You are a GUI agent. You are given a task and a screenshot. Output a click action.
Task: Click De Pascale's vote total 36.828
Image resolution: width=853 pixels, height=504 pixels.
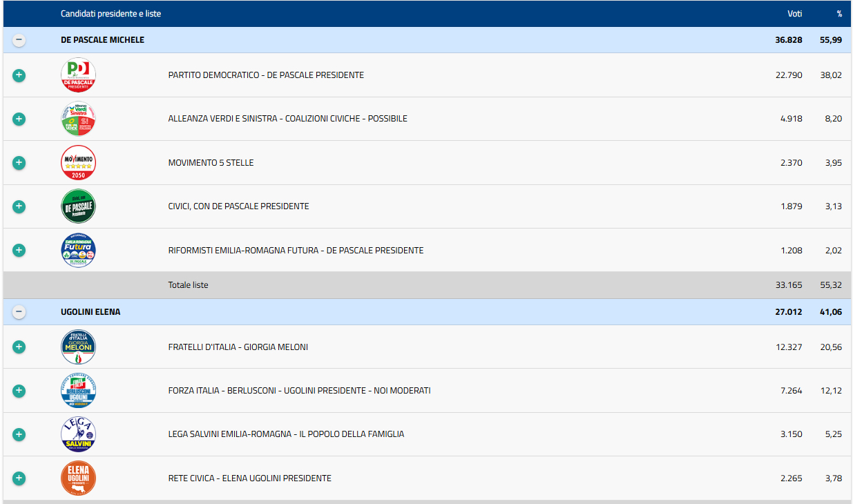[x=789, y=40]
